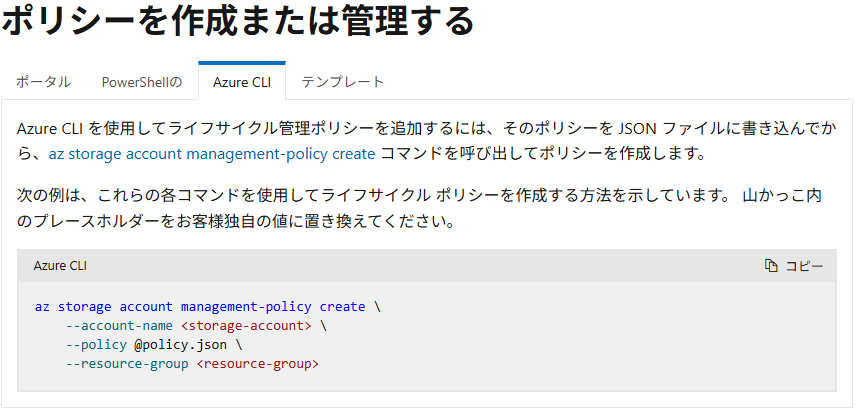The height and width of the screenshot is (412, 856).
Task: Click the word 'storage' in the command
Action: [x=85, y=307]
